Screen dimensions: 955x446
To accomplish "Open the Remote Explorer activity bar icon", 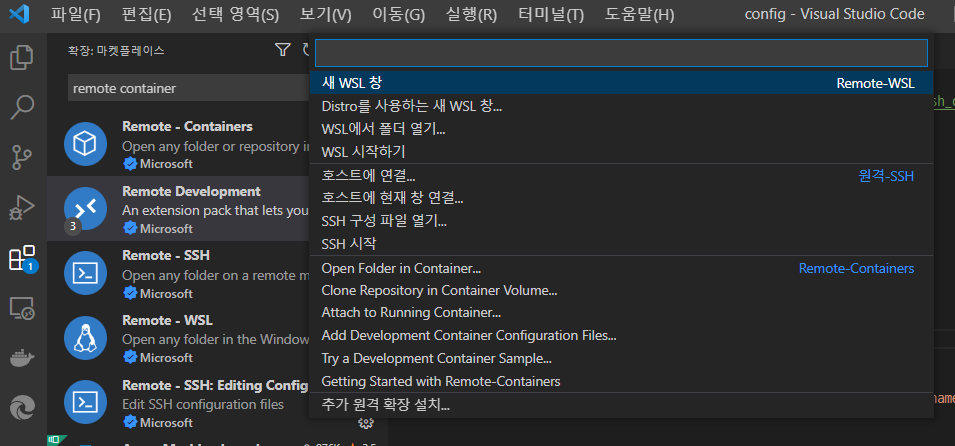I will 22,309.
